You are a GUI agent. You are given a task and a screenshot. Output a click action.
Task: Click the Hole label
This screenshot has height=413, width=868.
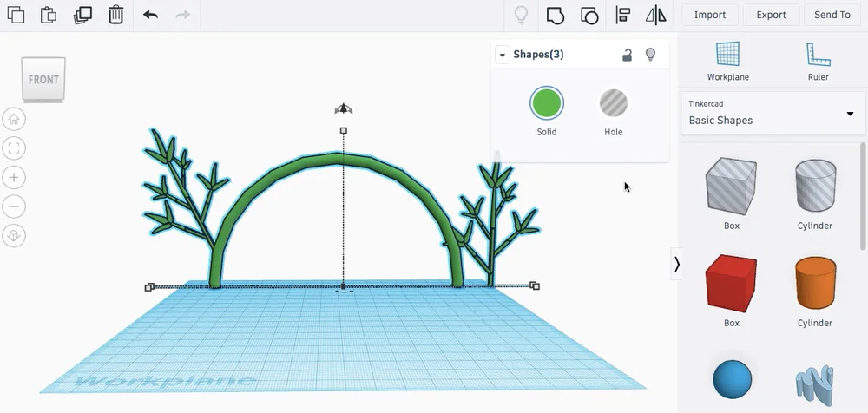click(x=614, y=132)
